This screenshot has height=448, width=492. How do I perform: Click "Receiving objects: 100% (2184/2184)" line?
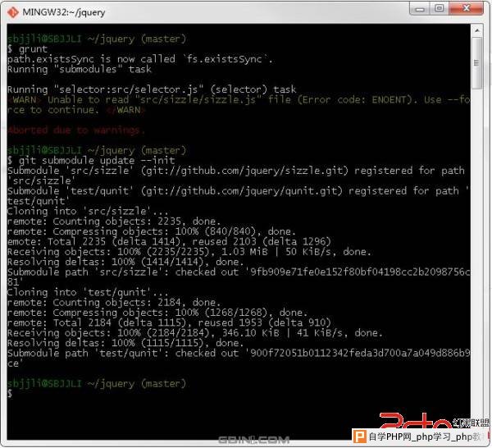(x=195, y=333)
